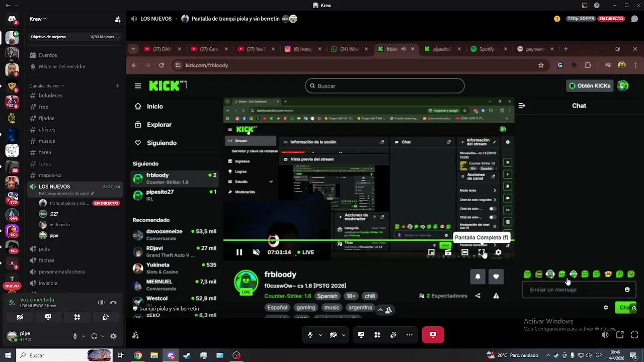Click invite people icon beside Krew header

point(118,19)
